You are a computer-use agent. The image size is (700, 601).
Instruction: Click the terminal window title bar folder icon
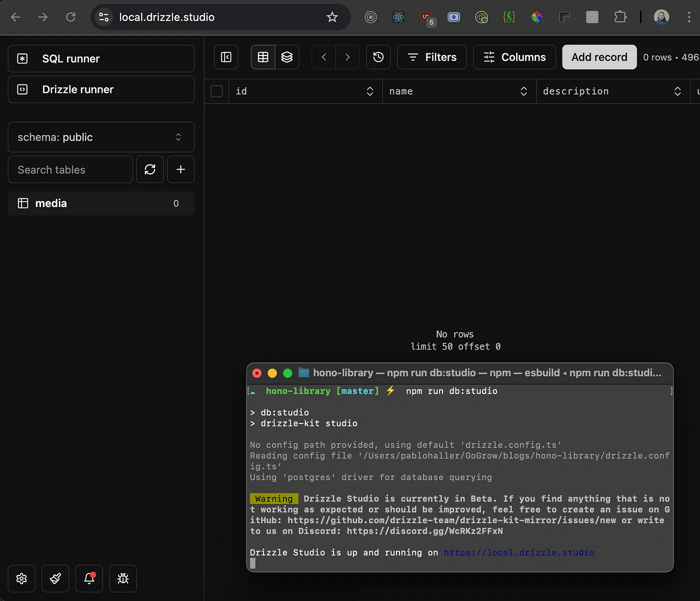pyautogui.click(x=303, y=372)
